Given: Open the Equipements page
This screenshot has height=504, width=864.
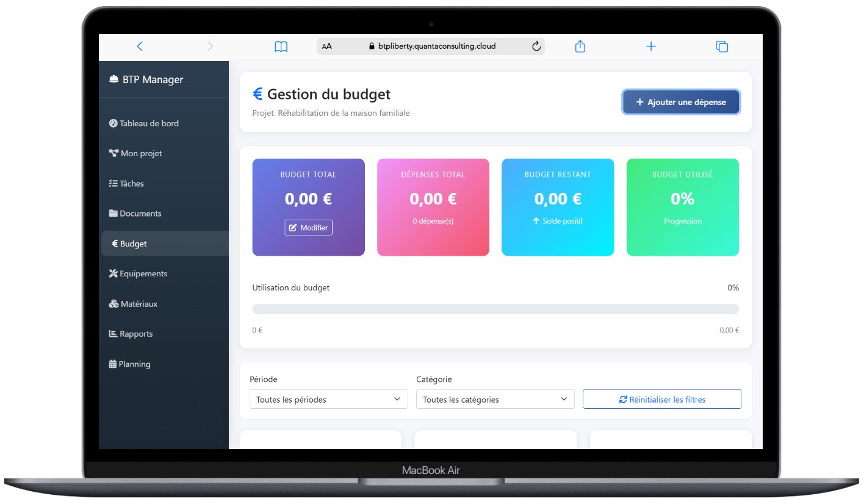Looking at the screenshot, I should coord(143,274).
